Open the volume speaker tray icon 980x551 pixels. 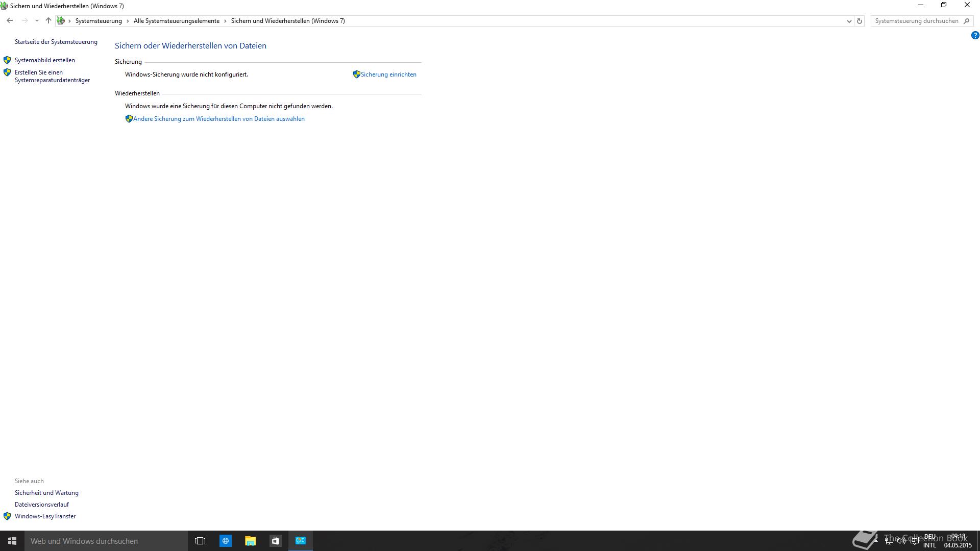(x=901, y=541)
